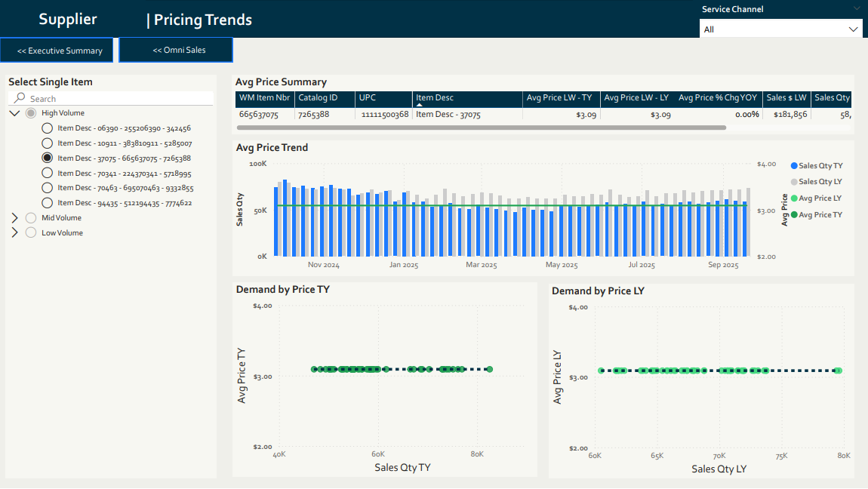Click the Avg Price % Chg YOY column header
868x489 pixels.
pyautogui.click(x=717, y=97)
